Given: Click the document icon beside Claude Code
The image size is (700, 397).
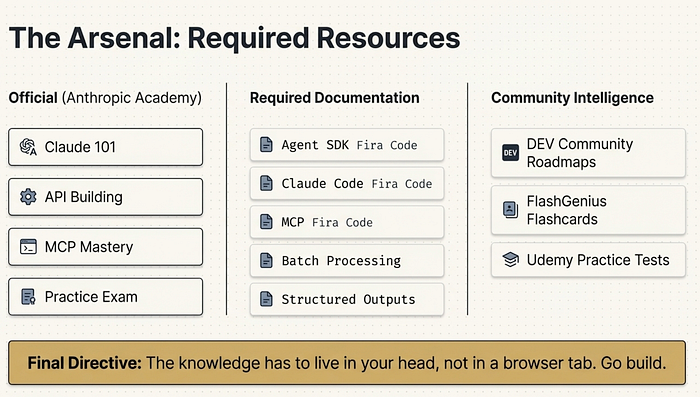Looking at the screenshot, I should pos(266,184).
